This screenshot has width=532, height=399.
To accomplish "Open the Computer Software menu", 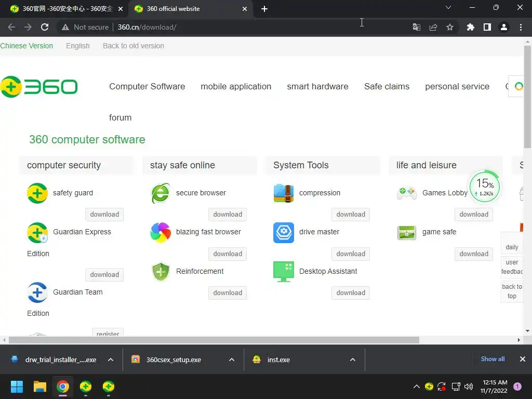I will 147,87.
